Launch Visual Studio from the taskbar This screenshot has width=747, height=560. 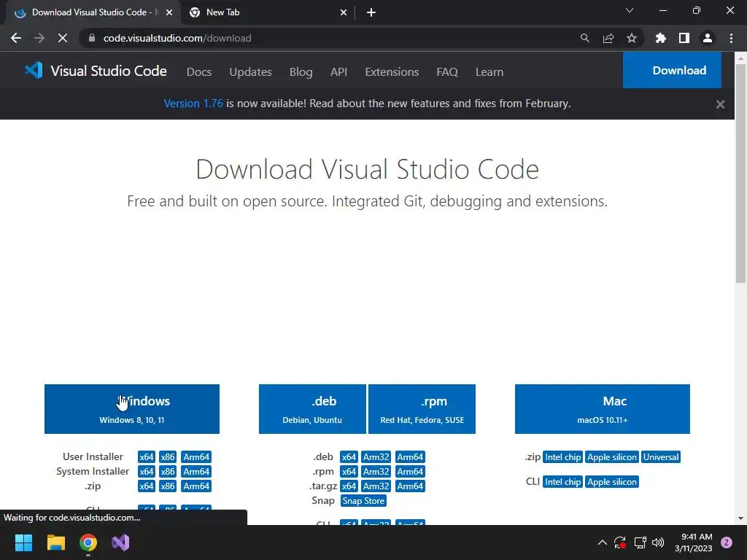coord(120,542)
